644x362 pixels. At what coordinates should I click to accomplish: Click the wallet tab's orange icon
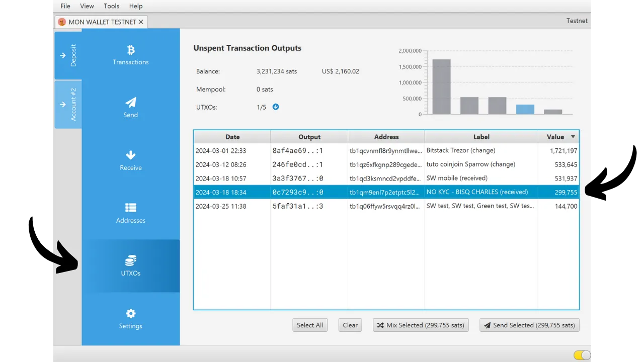62,22
